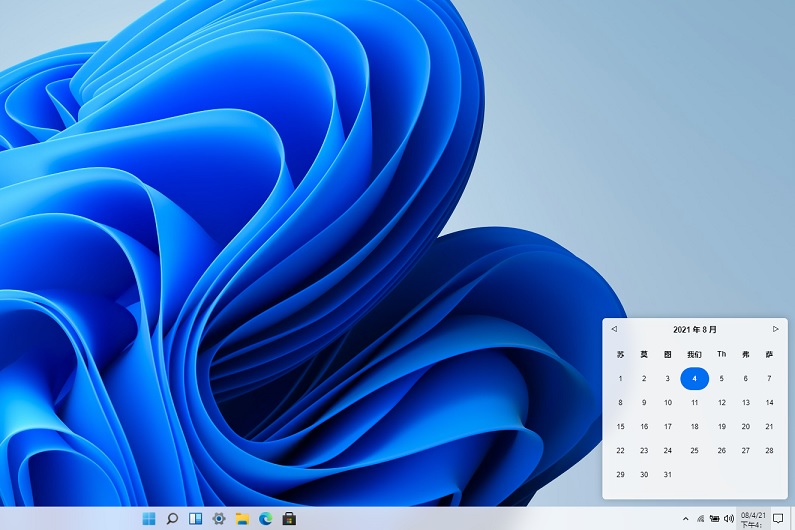Select August 25 in calendar
This screenshot has height=530, width=795.
[695, 450]
